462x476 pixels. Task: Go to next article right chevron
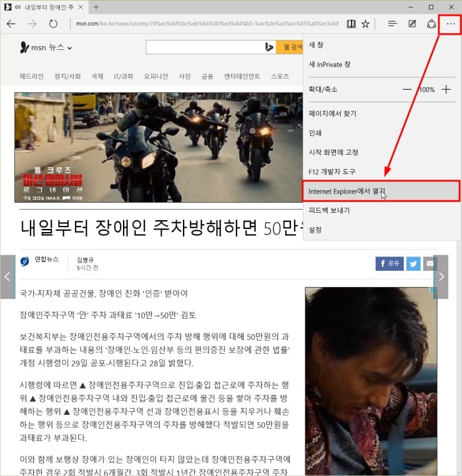click(x=441, y=276)
